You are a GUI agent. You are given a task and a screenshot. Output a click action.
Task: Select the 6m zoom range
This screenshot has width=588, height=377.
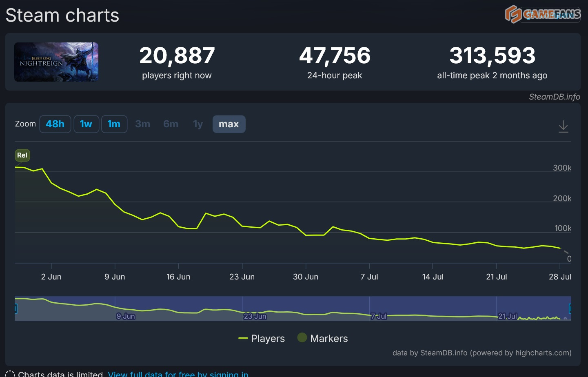pos(171,124)
